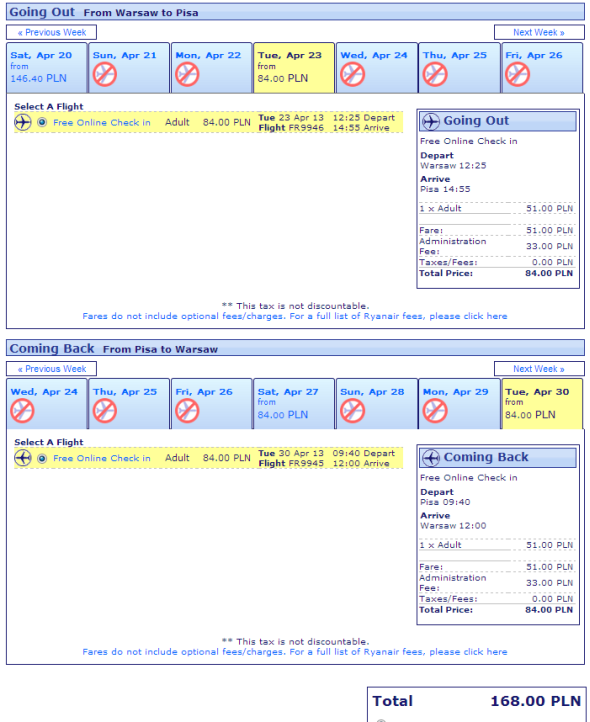This screenshot has width=590, height=722.
Task: Open Free Online Check in link for return flight
Action: pos(102,458)
